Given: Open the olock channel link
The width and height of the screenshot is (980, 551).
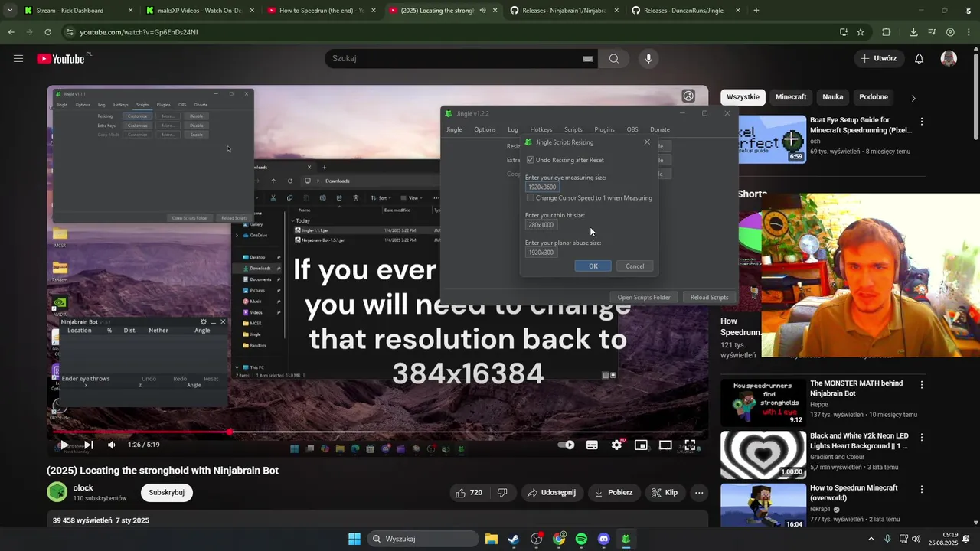Looking at the screenshot, I should [83, 488].
